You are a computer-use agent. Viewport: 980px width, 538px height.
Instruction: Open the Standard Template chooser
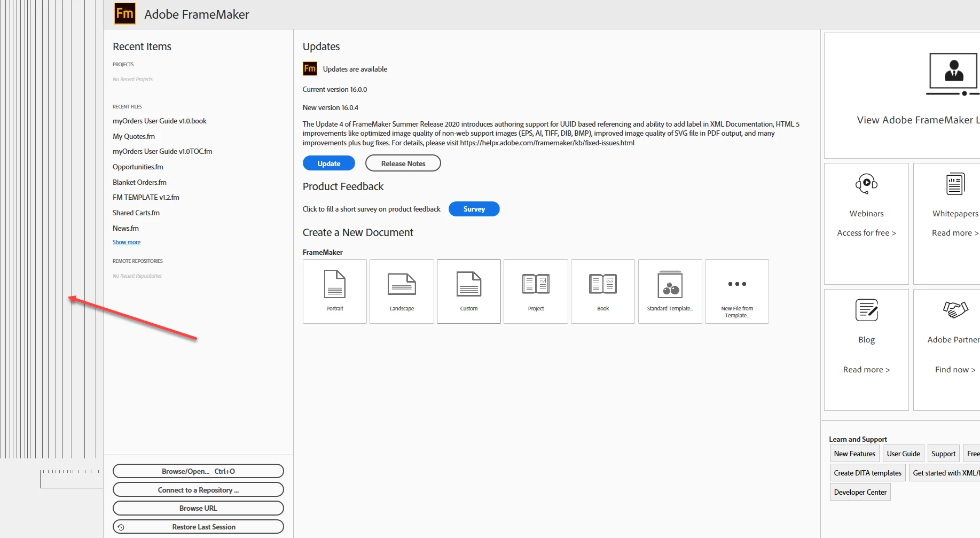(x=670, y=291)
